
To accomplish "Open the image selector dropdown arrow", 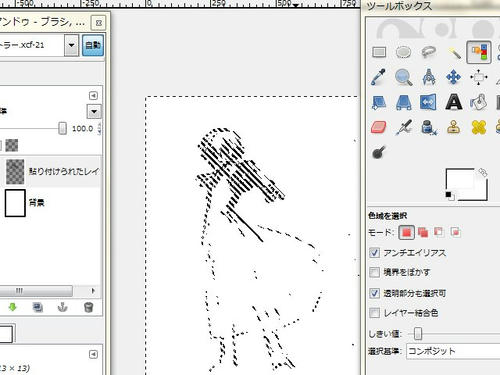I will pos(71,45).
